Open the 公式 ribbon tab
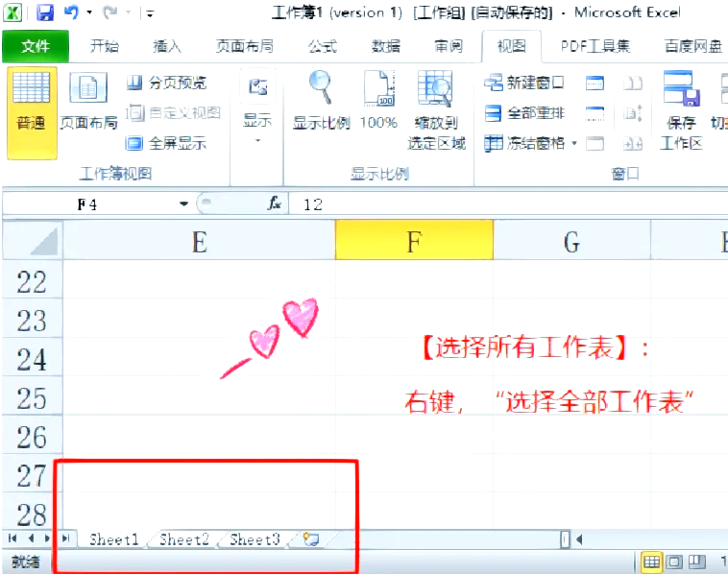The width and height of the screenshot is (728, 574). pyautogui.click(x=323, y=46)
